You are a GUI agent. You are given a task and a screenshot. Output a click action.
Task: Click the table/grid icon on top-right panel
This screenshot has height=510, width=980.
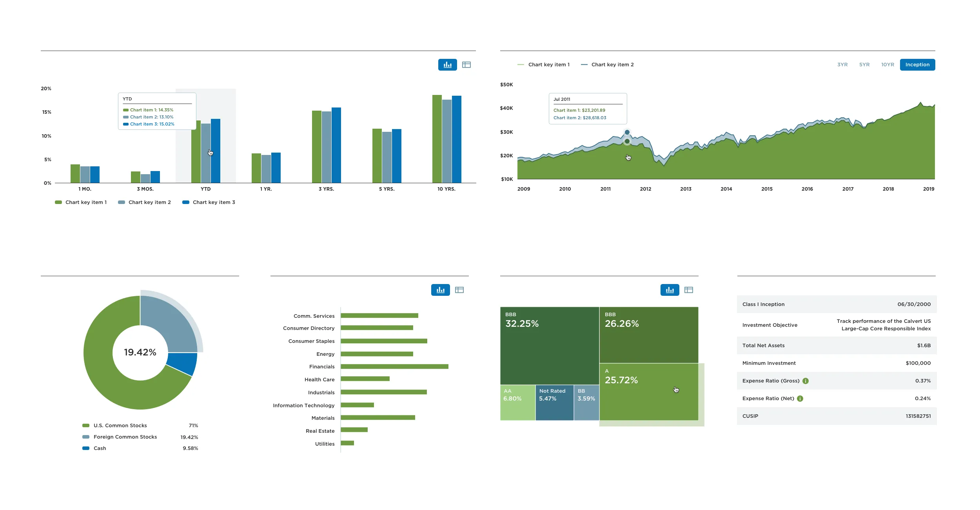[x=466, y=65]
